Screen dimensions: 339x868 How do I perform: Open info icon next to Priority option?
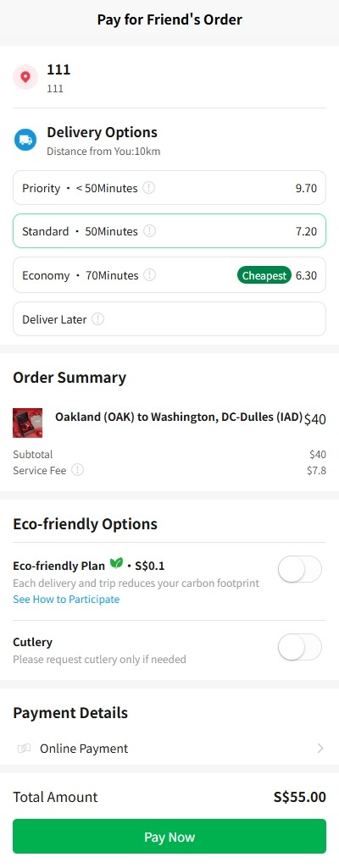(148, 188)
